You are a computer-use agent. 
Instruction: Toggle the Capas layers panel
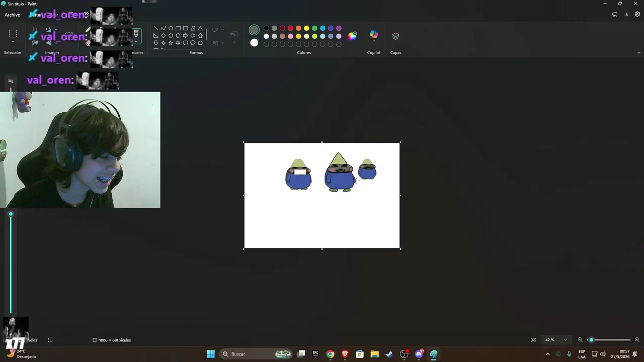point(395,36)
